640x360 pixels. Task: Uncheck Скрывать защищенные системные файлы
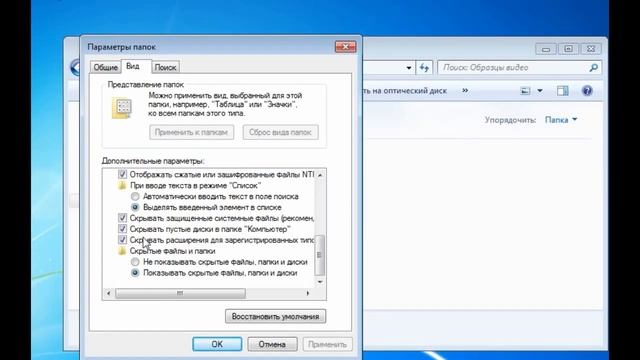click(x=122, y=218)
